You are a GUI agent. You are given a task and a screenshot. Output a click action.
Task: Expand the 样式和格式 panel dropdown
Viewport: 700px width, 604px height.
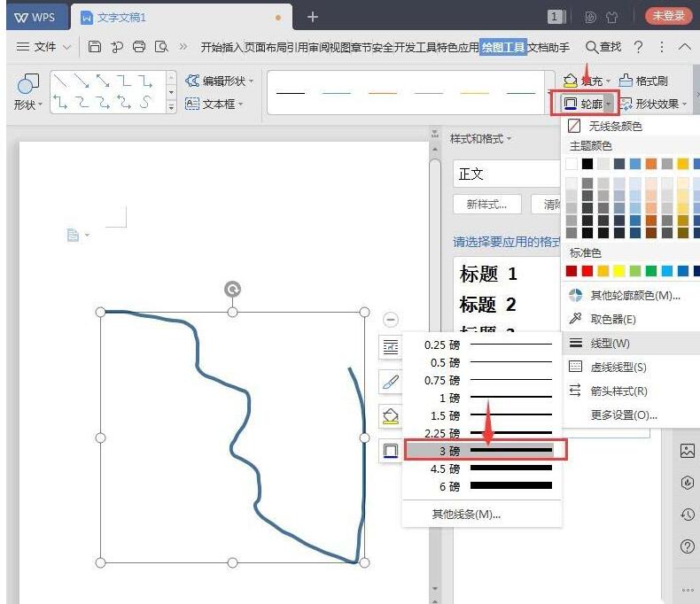point(509,139)
